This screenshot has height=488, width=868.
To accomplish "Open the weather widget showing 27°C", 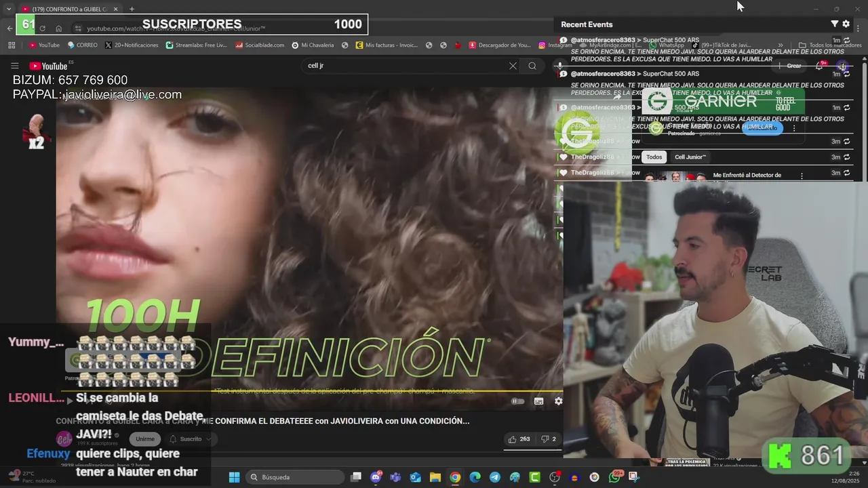I will pos(31,477).
